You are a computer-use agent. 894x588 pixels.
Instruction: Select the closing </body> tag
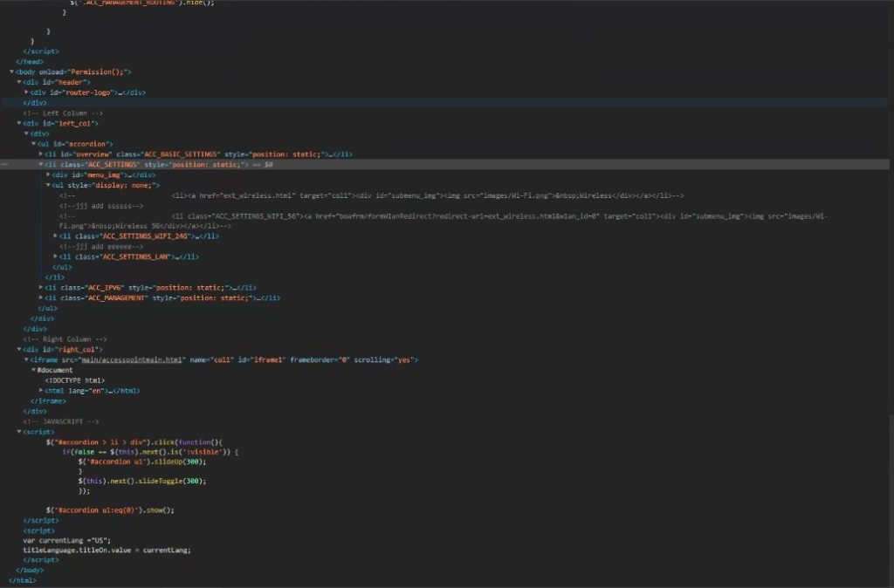point(30,571)
